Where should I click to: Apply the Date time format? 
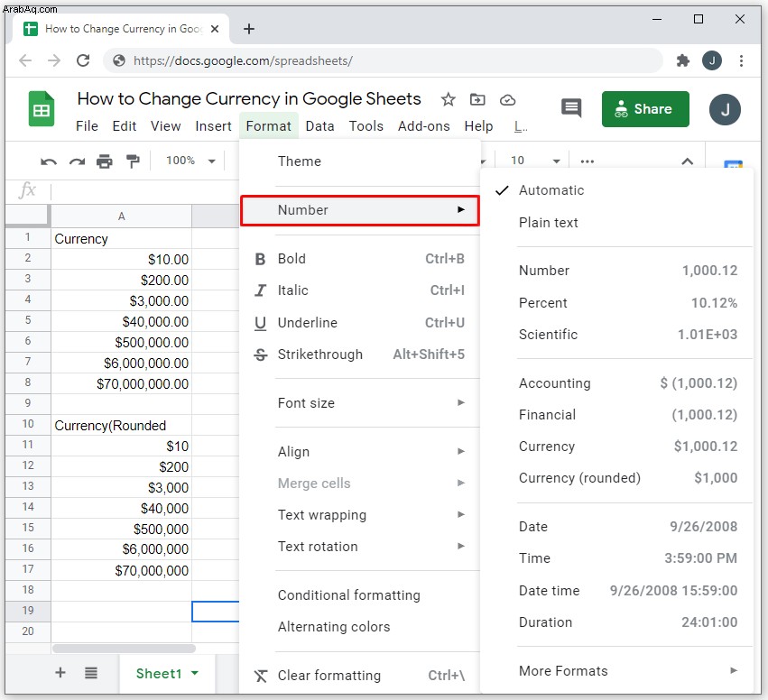pyautogui.click(x=616, y=591)
